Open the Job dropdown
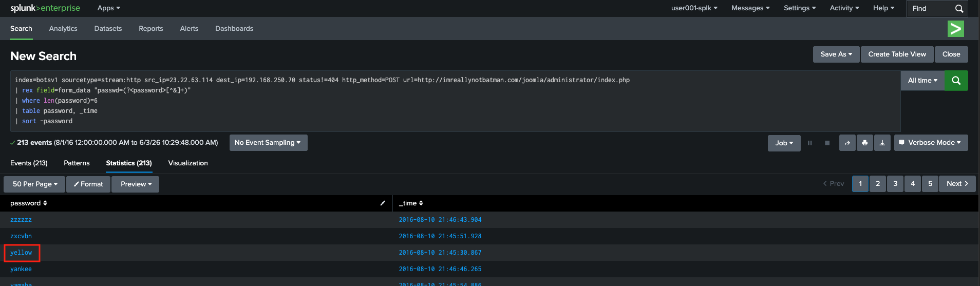The width and height of the screenshot is (980, 286). (784, 143)
